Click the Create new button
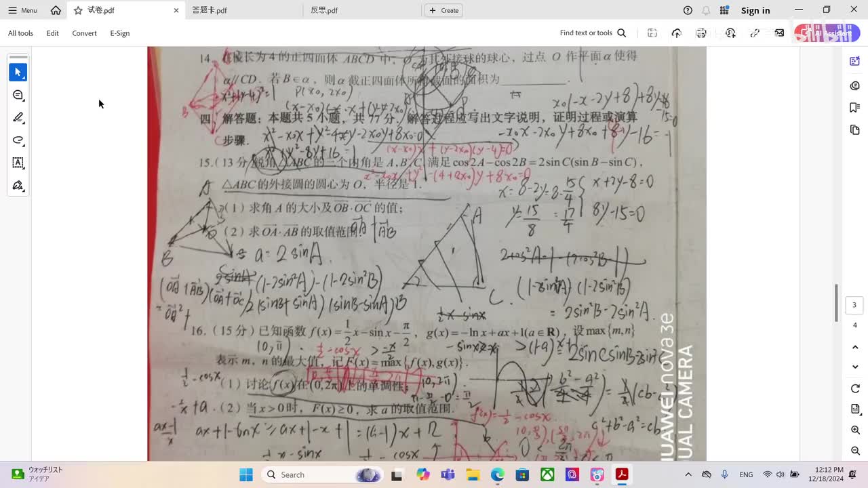868x488 pixels. pyautogui.click(x=443, y=10)
